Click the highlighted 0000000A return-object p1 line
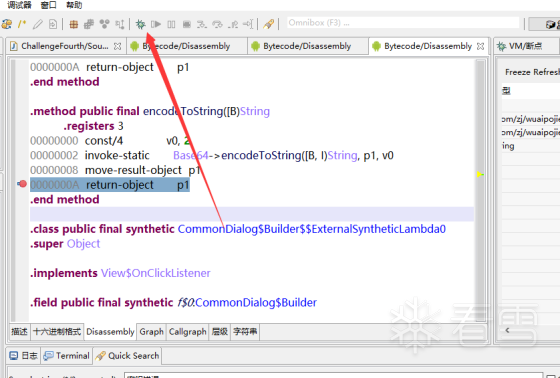Image resolution: width=560 pixels, height=378 pixels. pos(110,185)
